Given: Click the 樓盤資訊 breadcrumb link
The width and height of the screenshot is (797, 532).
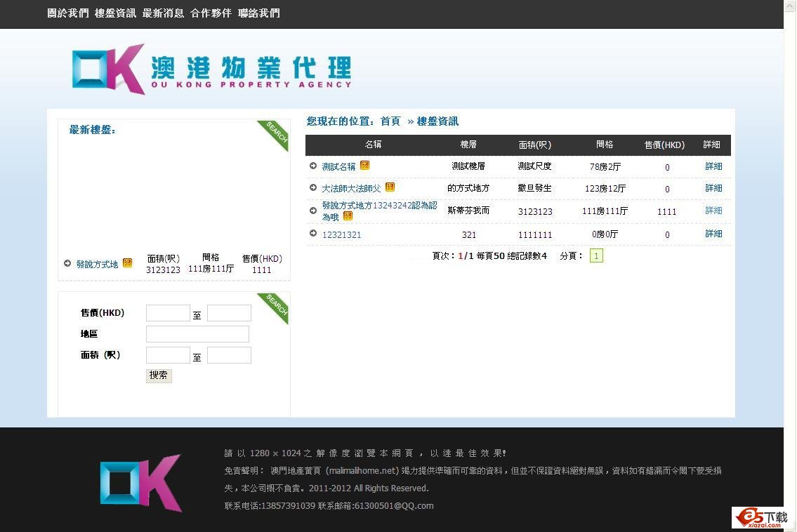Looking at the screenshot, I should [x=437, y=121].
